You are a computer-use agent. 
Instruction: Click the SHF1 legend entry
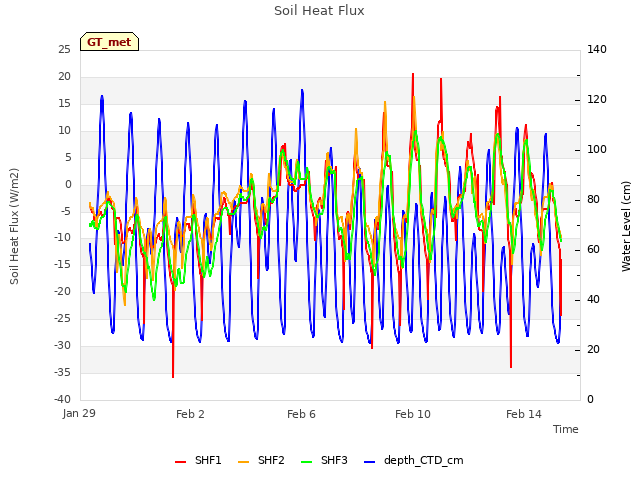[x=198, y=460]
